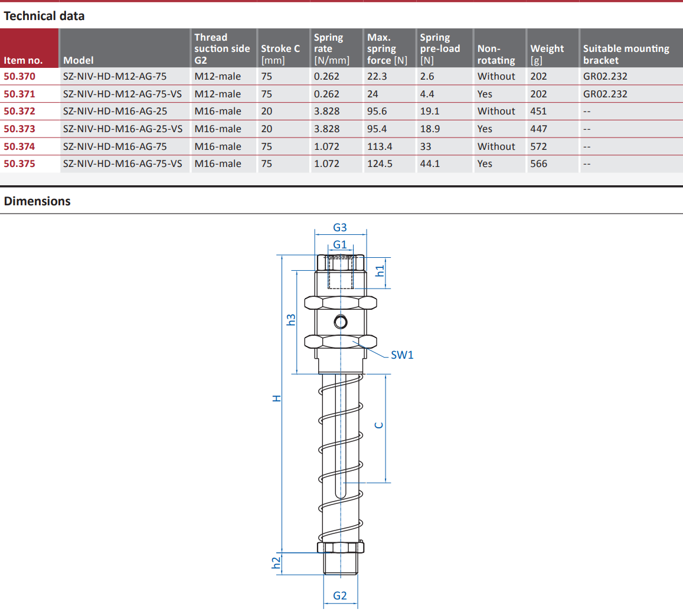This screenshot has width=683, height=616.
Task: Select the H overall height label in drawing
Action: (x=277, y=398)
